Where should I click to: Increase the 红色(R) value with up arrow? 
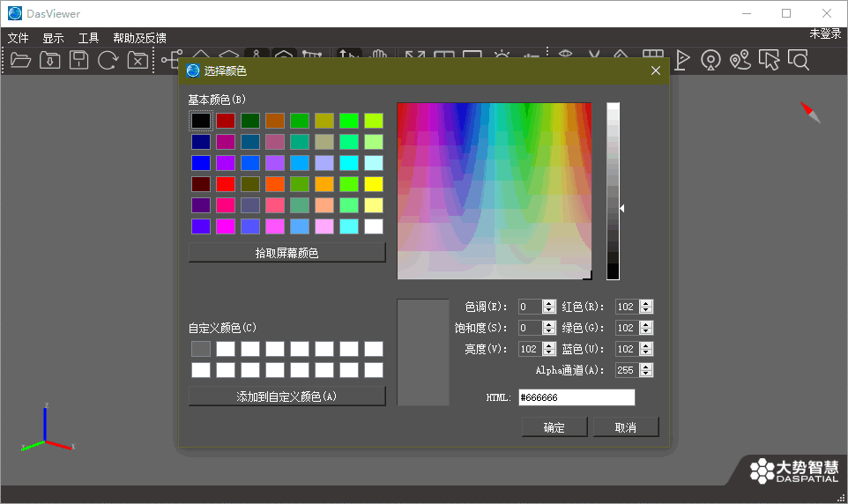pyautogui.click(x=646, y=303)
